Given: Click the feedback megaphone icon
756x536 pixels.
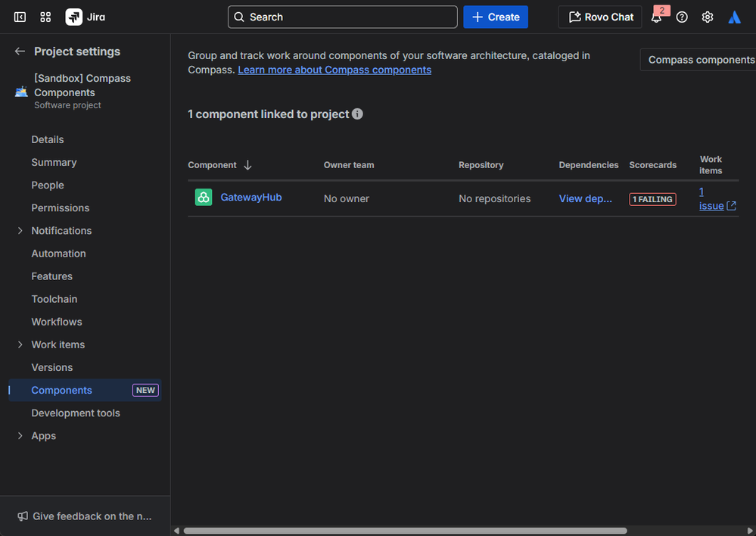Looking at the screenshot, I should (22, 516).
